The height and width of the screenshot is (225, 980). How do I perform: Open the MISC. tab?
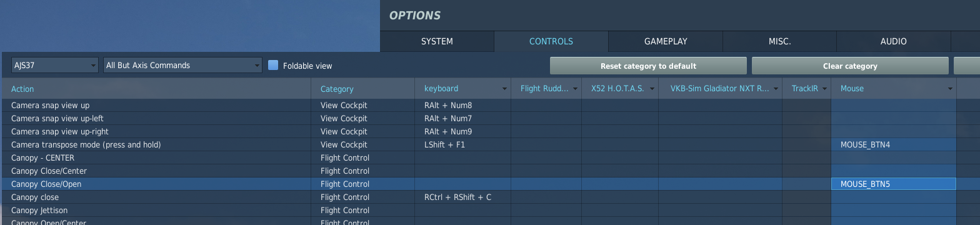click(779, 41)
